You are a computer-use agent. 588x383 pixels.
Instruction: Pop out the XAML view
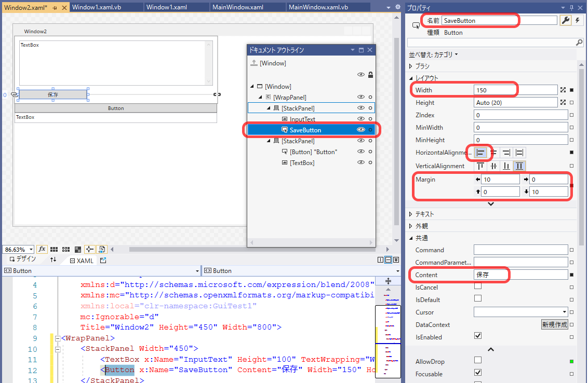[x=103, y=260]
